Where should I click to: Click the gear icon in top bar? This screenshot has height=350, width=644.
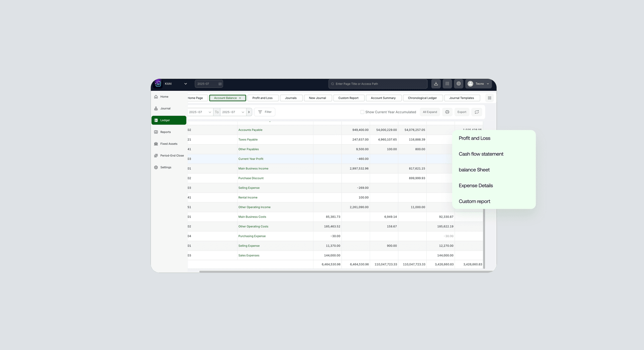(458, 84)
